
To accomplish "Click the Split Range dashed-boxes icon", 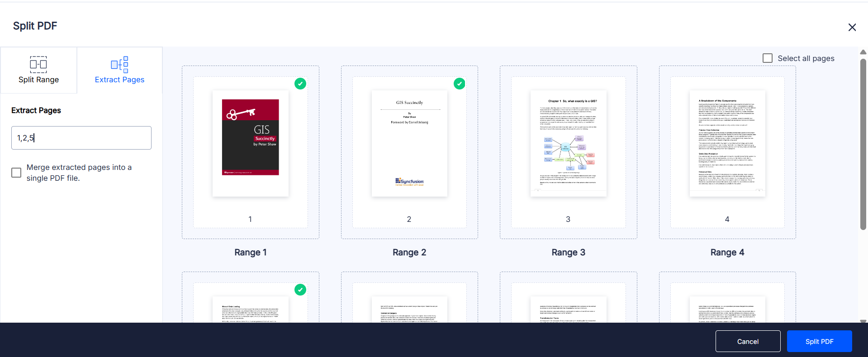I will click(38, 64).
